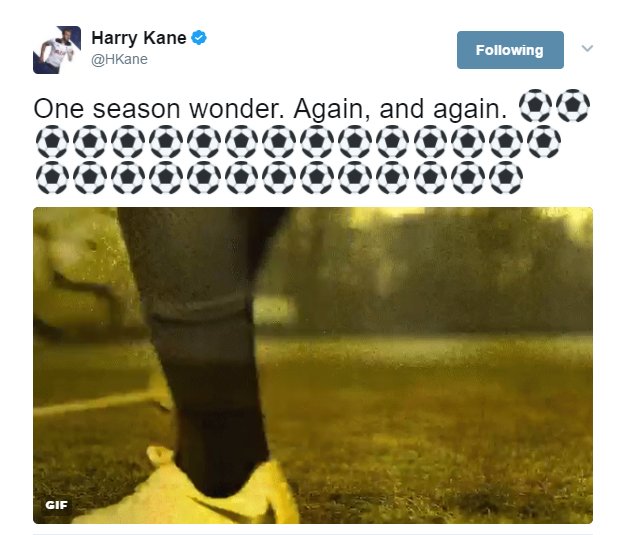
Task: Select the last soccer ball in the middle emoji row
Action: (544, 142)
